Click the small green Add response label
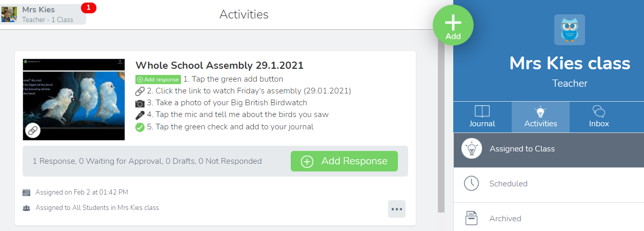 coord(158,80)
